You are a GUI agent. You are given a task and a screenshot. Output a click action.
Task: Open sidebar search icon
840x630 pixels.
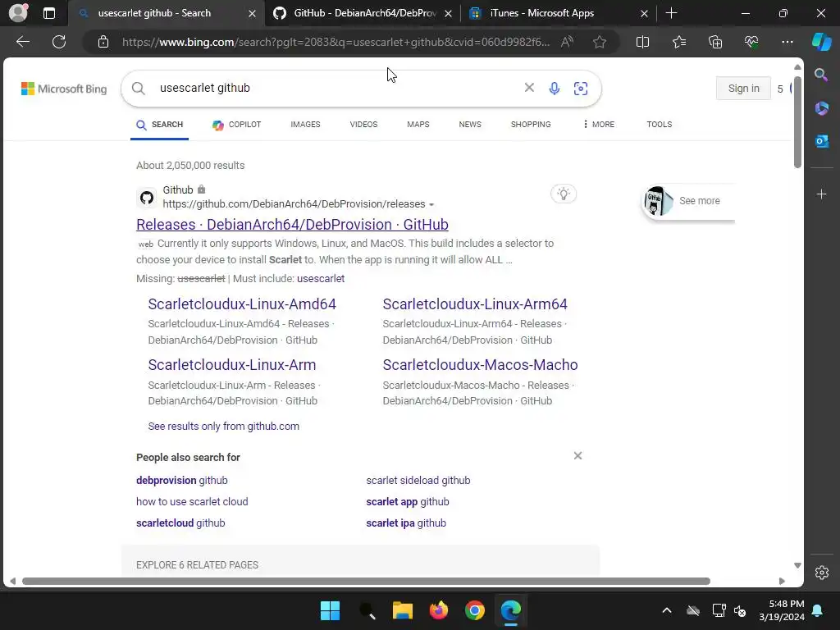coord(821,75)
